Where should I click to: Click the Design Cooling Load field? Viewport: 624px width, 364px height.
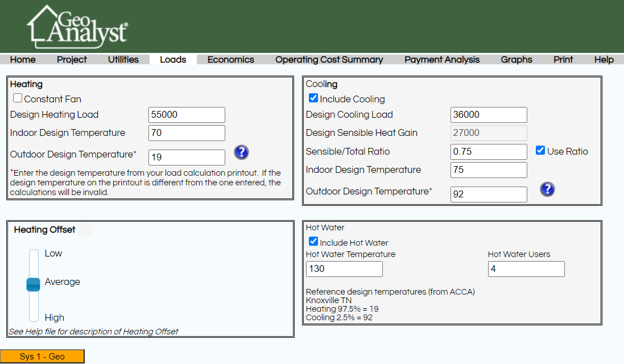(489, 114)
